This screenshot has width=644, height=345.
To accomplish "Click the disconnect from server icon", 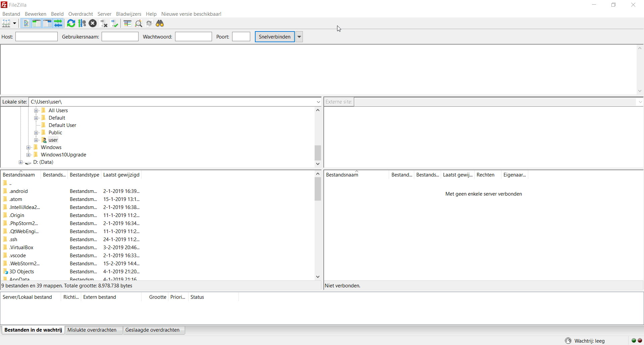I will tap(104, 23).
